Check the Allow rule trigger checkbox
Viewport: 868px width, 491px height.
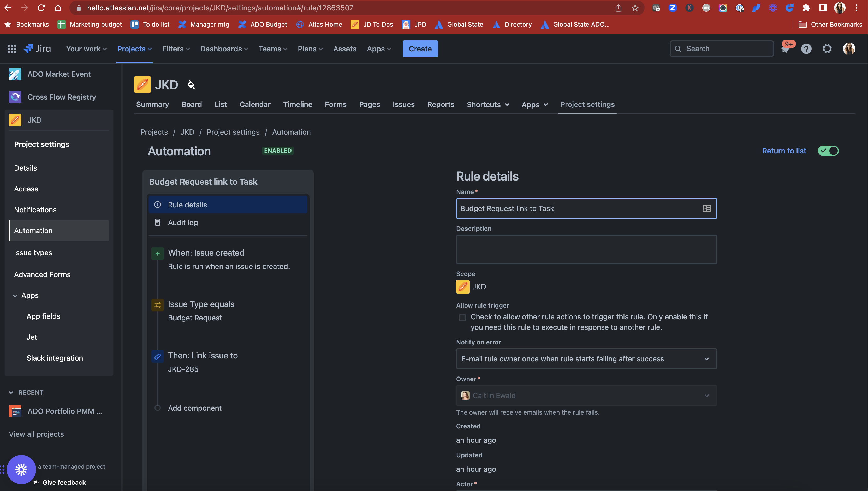pos(462,318)
